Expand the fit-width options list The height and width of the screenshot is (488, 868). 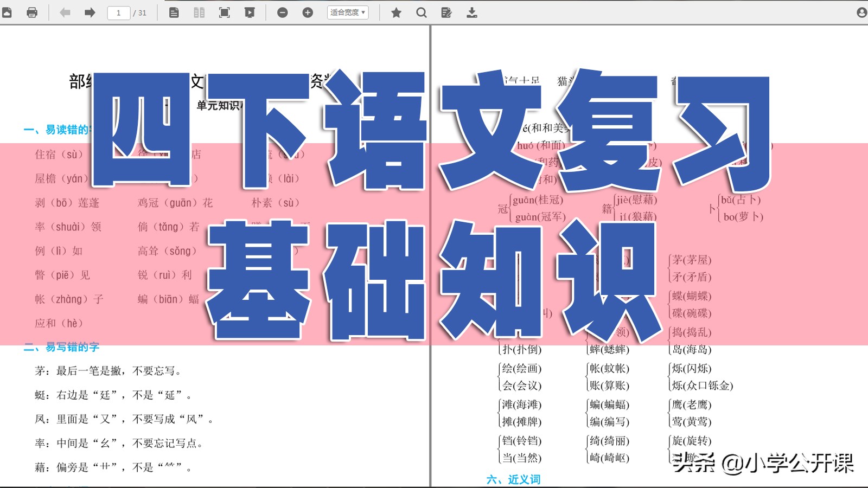coord(347,12)
